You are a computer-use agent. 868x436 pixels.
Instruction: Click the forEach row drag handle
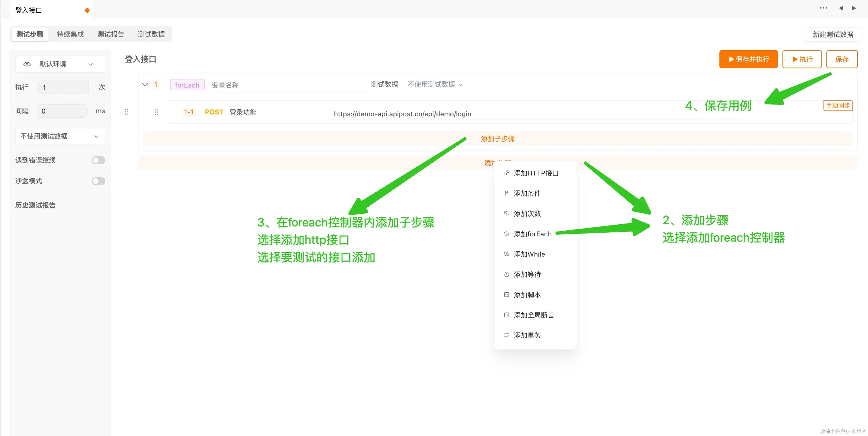click(x=127, y=112)
